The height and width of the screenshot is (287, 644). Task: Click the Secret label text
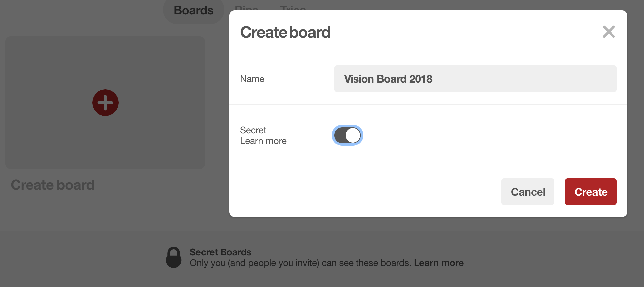(253, 130)
